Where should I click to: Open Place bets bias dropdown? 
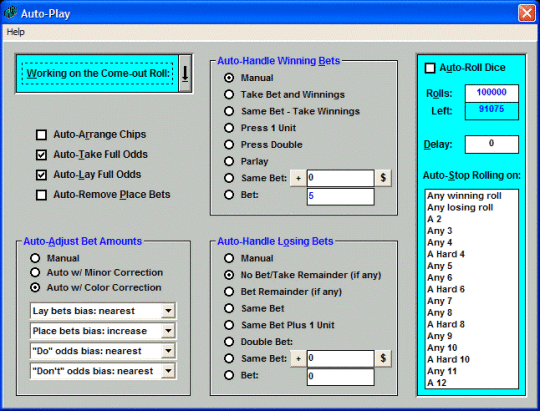click(168, 331)
